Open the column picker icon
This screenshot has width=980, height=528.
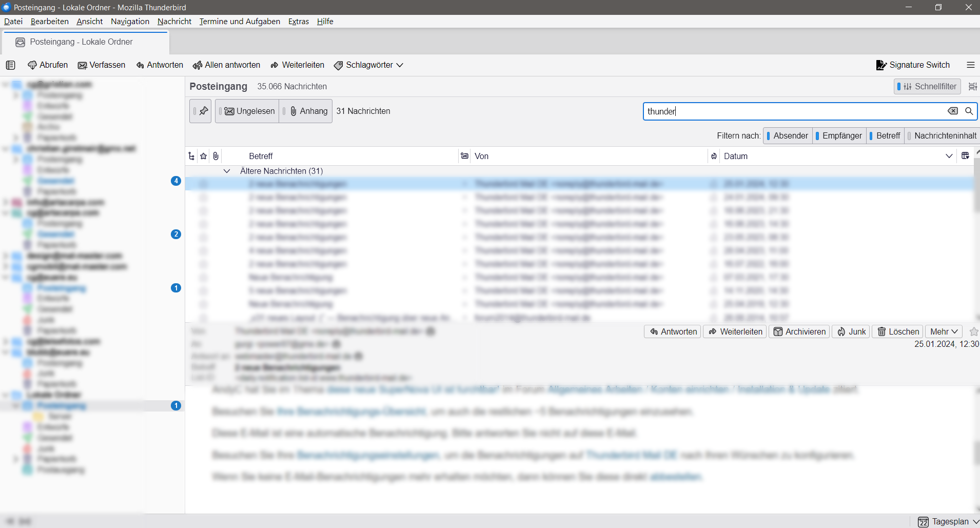point(965,156)
